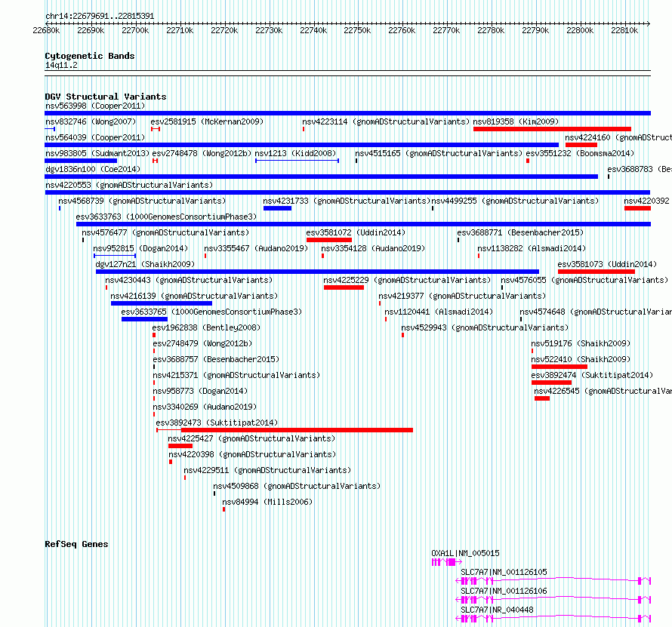The image size is (672, 627).
Task: Click the nsv4225427 gnomAD variant label
Action: point(251,438)
